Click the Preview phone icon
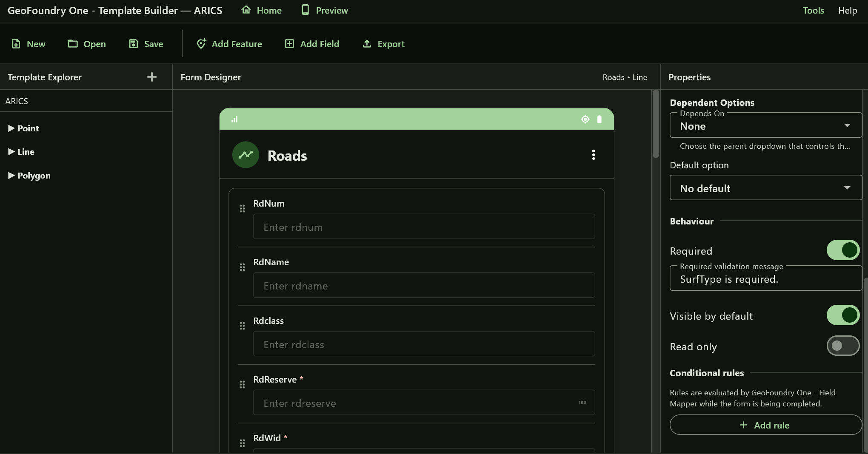 pos(305,10)
